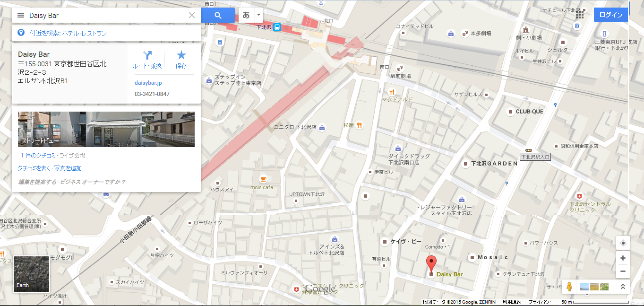This screenshot has width=644, height=306.
Task: Zoom in with the plus button
Action: tap(623, 258)
